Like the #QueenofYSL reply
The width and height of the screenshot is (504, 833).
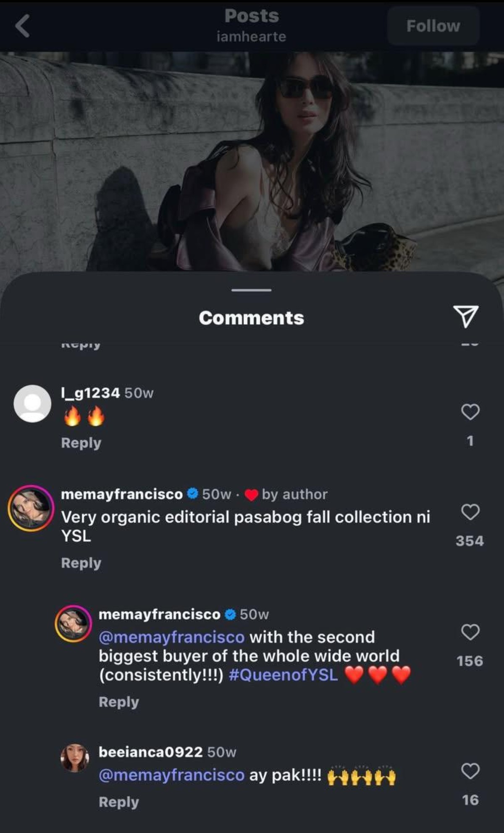(x=470, y=632)
